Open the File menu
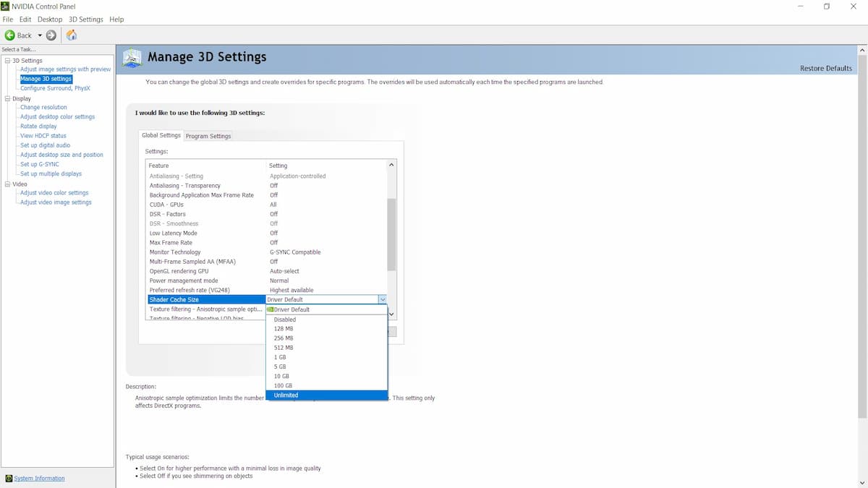The image size is (868, 488). [x=8, y=20]
